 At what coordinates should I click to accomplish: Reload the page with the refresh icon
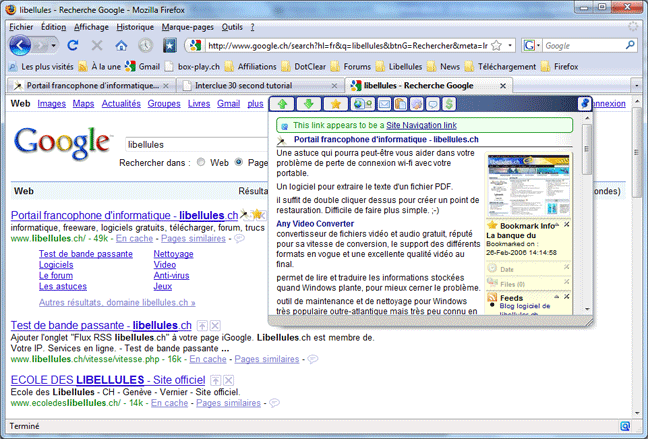[x=73, y=45]
